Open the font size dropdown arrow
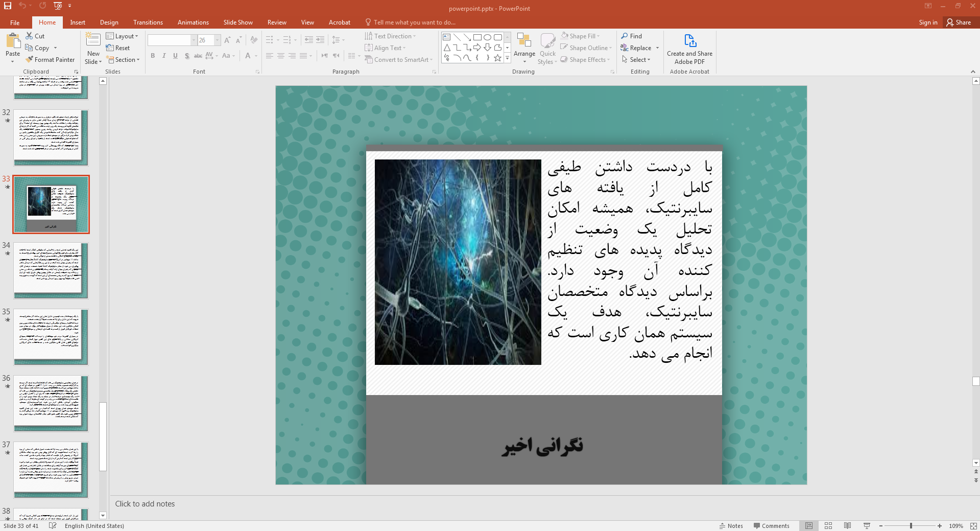Screen dimensions: 980x531 tap(218, 40)
